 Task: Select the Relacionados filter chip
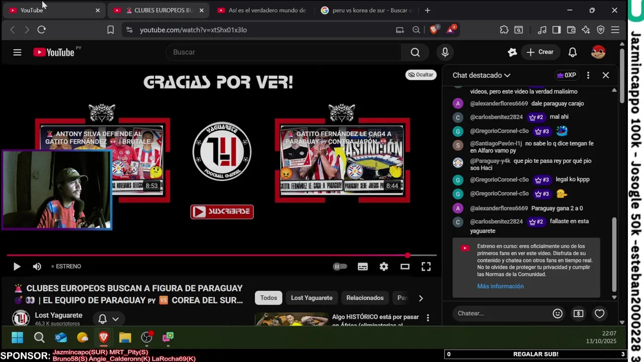point(365,298)
